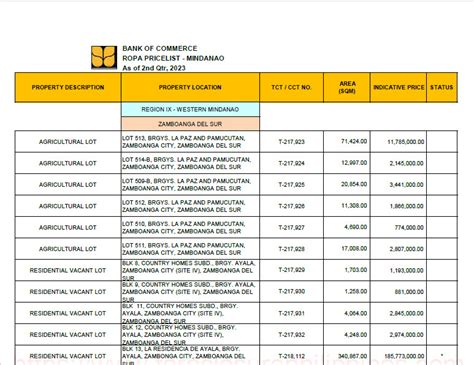Click the 1,193,000.00 indicative price

point(407,270)
